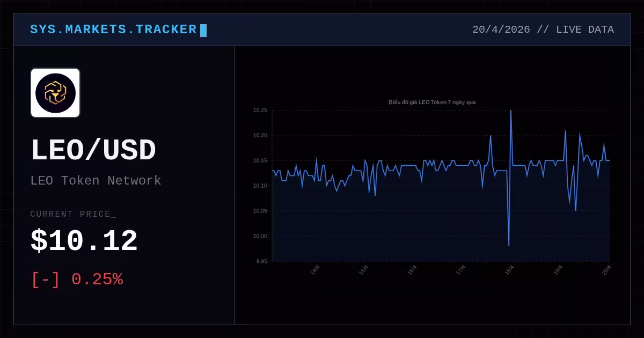
Task: Click the 19/4 date label on x-axis
Action: click(x=558, y=270)
